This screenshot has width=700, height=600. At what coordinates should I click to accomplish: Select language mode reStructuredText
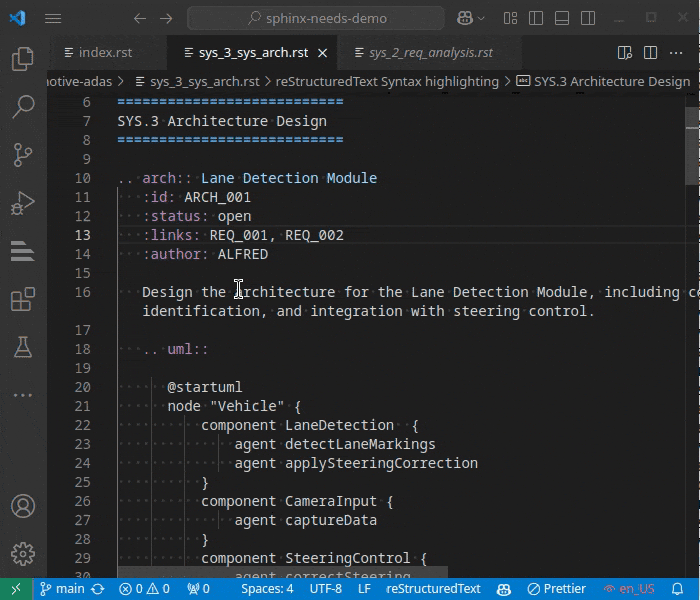(x=433, y=589)
